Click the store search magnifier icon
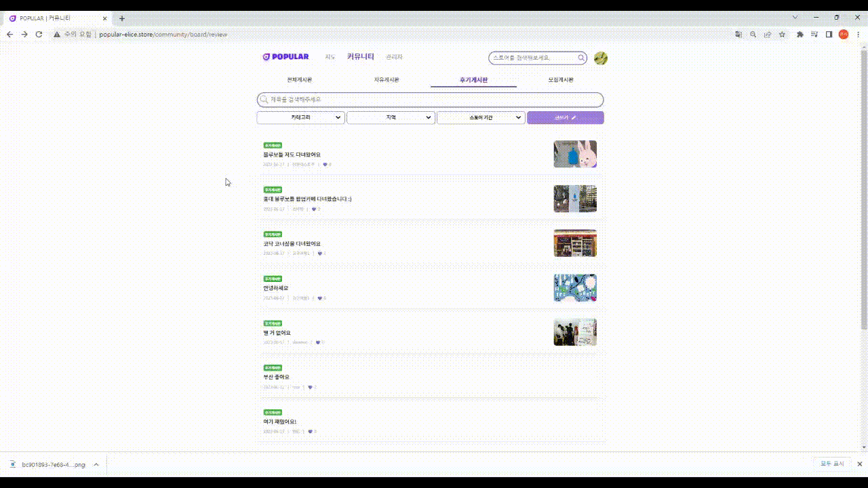Image resolution: width=868 pixels, height=488 pixels. tap(581, 58)
